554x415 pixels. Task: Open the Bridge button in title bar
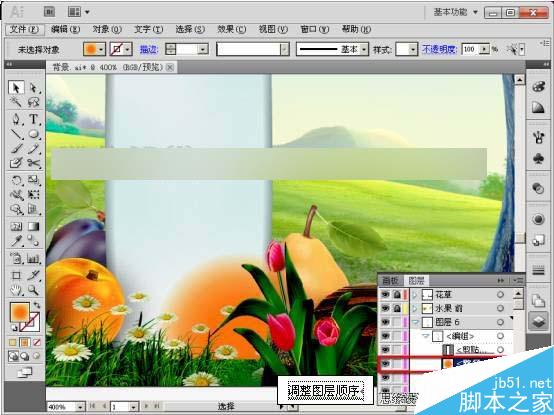[x=49, y=12]
